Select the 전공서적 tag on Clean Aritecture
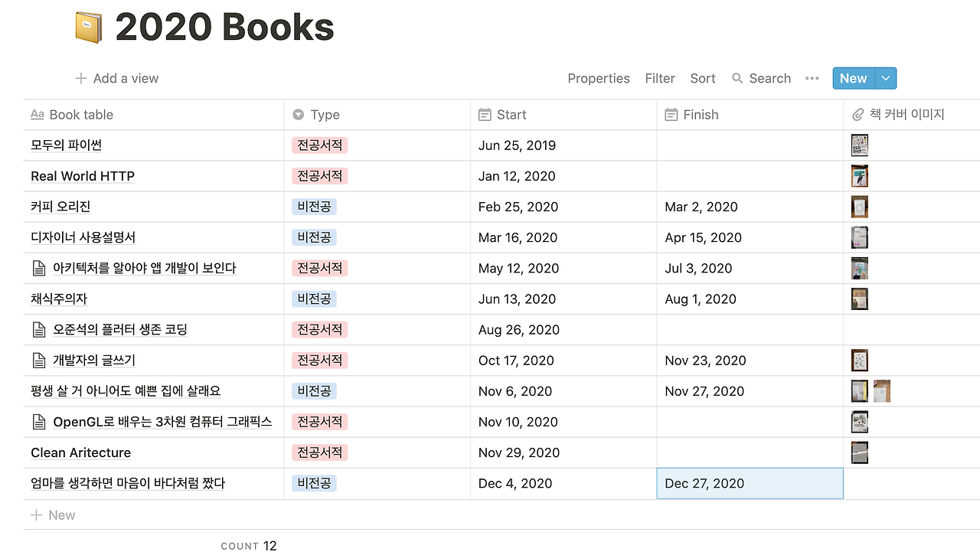Viewport: 980px width, 555px height. pos(319,452)
